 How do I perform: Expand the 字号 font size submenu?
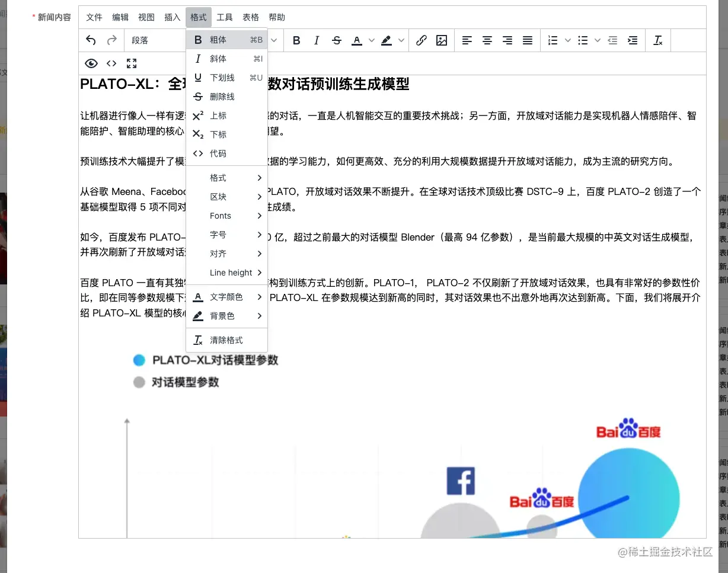(227, 235)
